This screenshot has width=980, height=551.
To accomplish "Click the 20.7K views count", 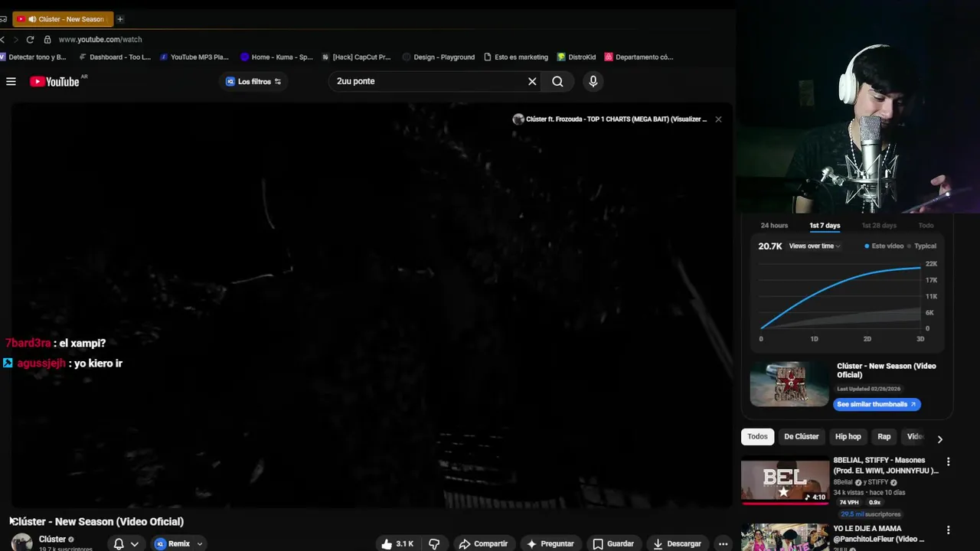I will click(x=770, y=246).
